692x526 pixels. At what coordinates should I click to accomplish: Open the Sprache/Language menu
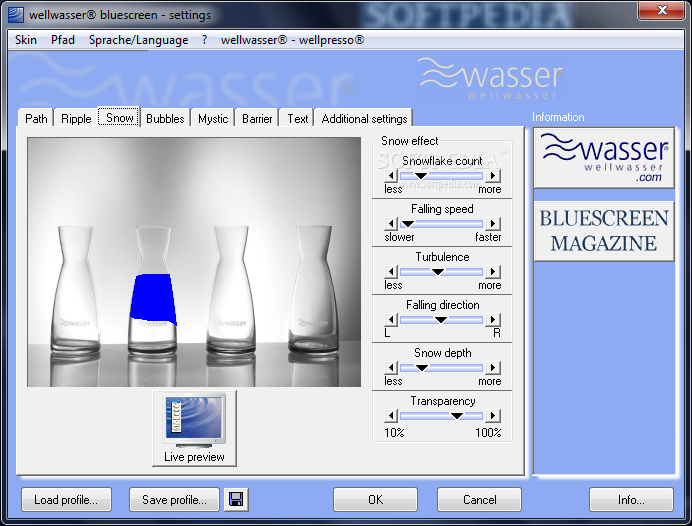pos(138,40)
